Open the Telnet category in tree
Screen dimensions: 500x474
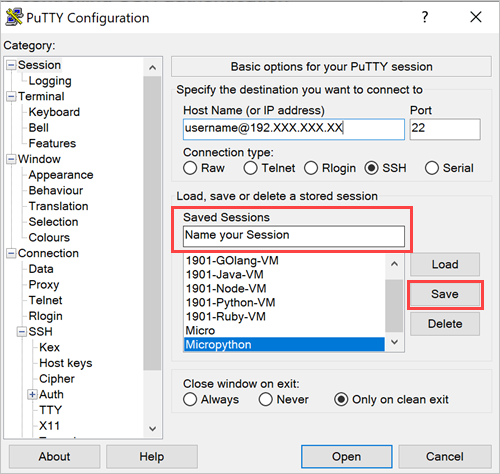[x=45, y=300]
